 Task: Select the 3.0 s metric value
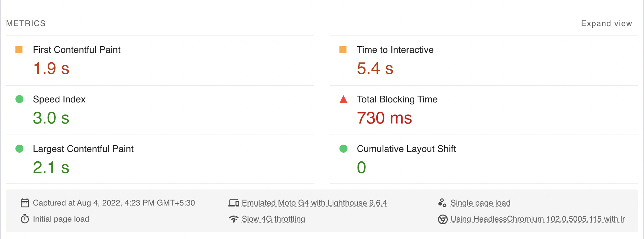point(51,118)
